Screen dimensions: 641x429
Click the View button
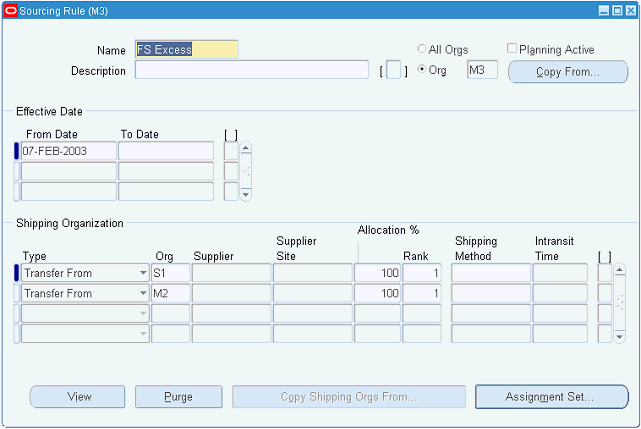point(77,397)
